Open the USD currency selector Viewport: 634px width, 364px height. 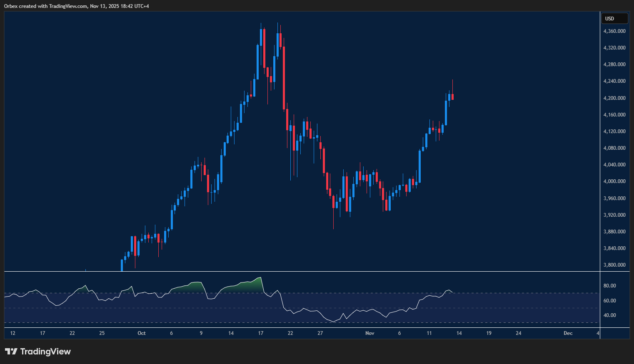point(614,19)
